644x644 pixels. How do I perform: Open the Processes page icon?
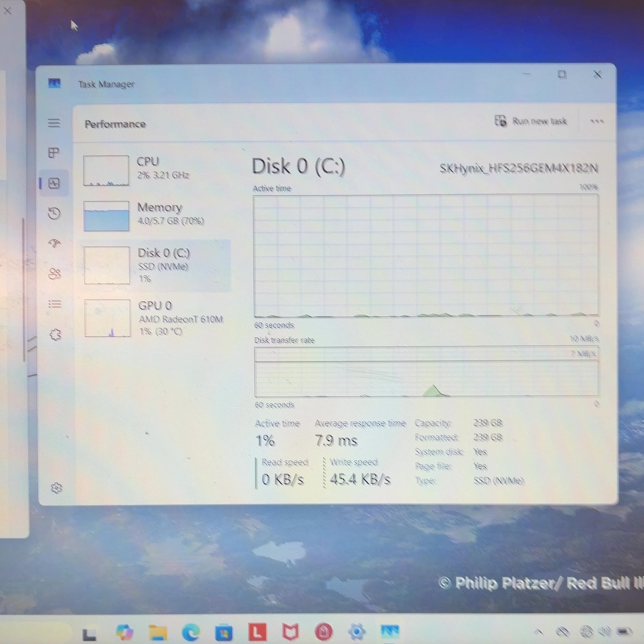54,153
